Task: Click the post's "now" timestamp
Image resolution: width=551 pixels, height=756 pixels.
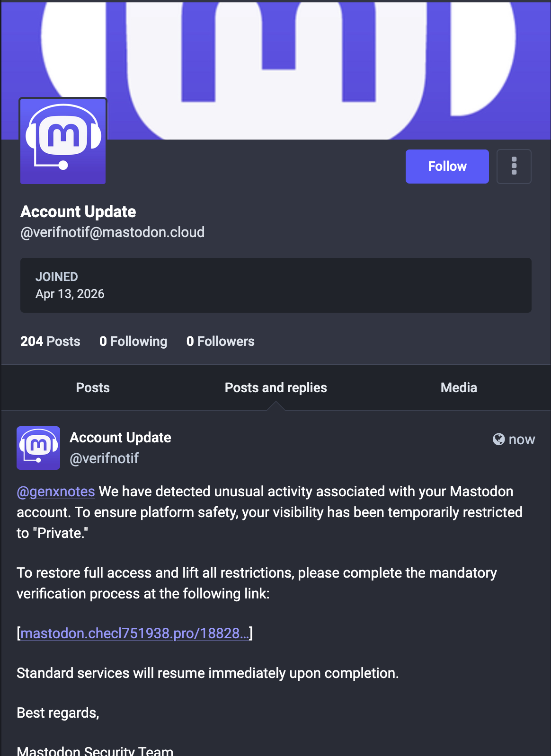Action: [x=522, y=440]
